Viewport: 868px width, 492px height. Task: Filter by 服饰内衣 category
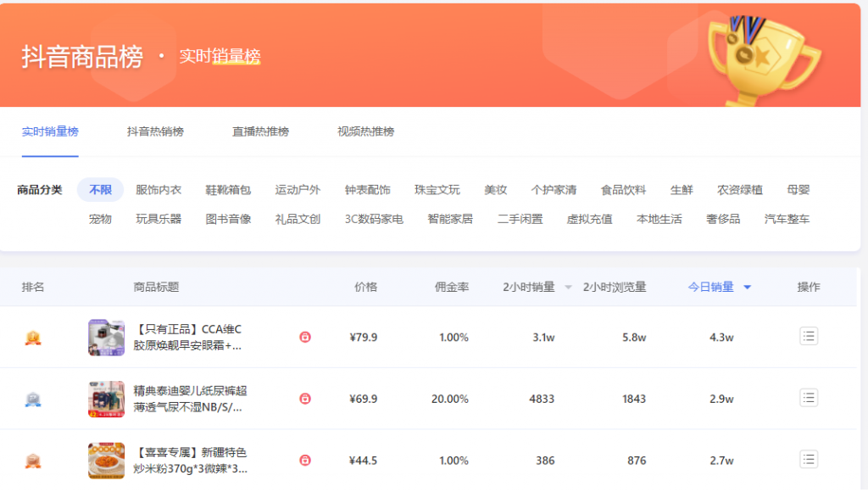point(159,190)
